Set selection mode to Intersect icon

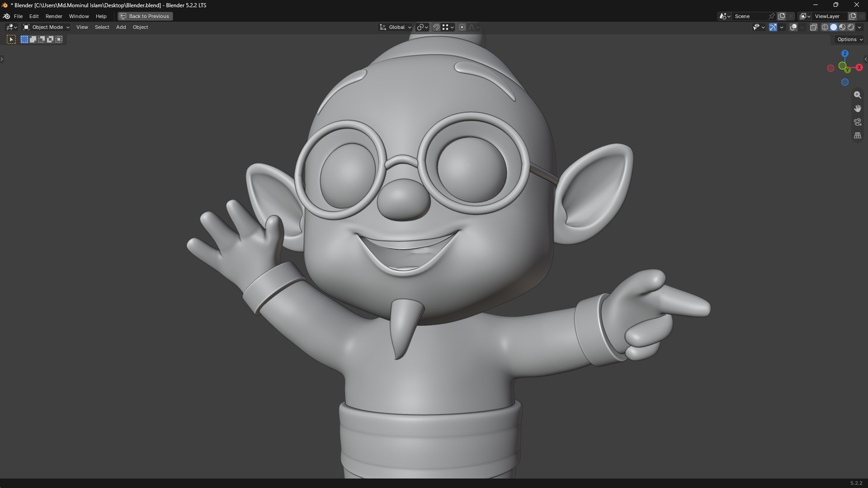(x=59, y=40)
